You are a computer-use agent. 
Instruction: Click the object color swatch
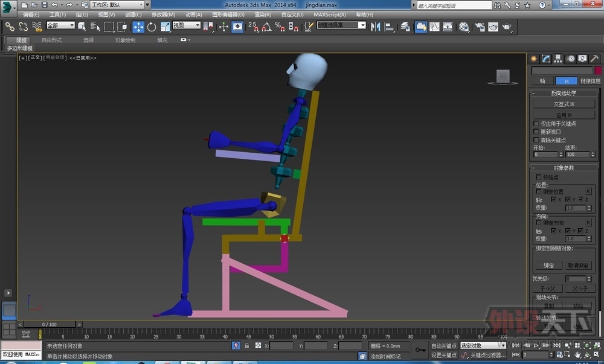[597, 71]
